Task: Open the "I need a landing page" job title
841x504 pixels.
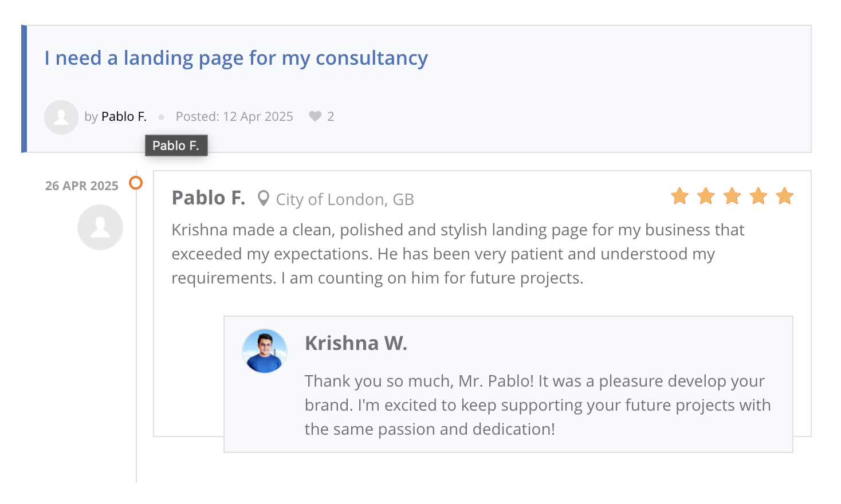Action: click(236, 58)
